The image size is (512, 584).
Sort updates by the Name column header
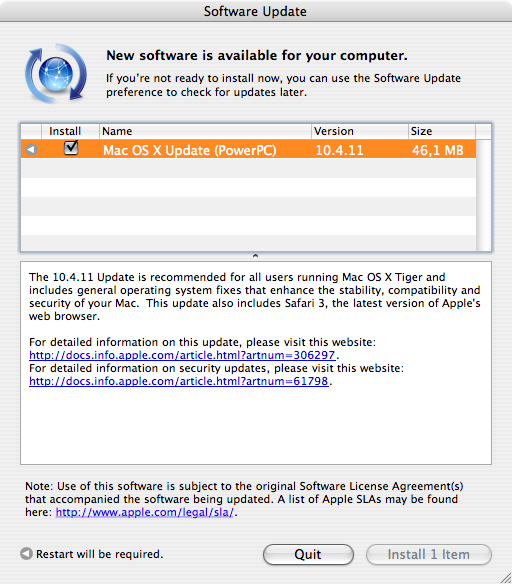(x=205, y=131)
